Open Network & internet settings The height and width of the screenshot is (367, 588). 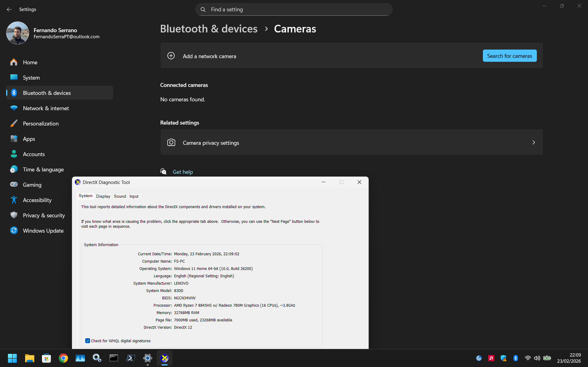tap(59, 108)
